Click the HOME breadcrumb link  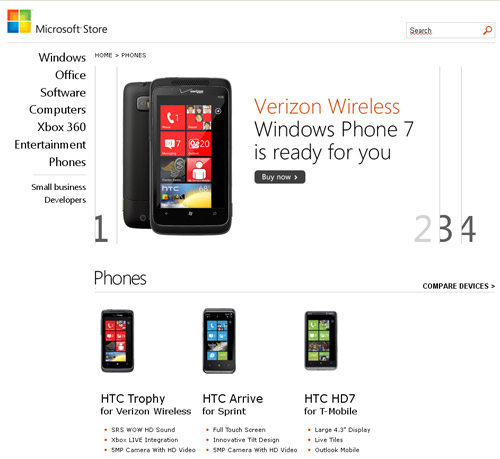coord(103,55)
